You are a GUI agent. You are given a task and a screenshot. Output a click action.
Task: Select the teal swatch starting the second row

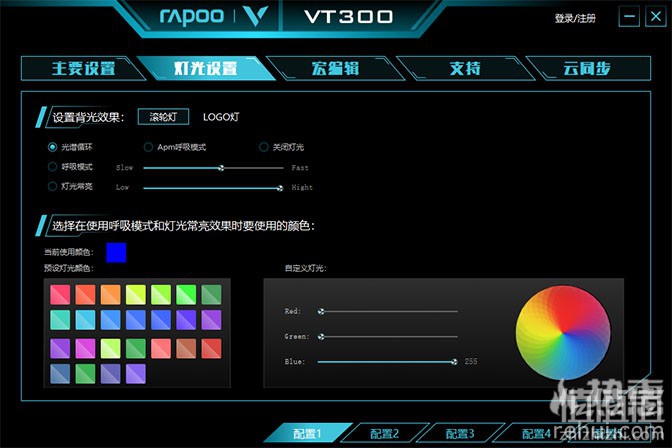[60, 320]
